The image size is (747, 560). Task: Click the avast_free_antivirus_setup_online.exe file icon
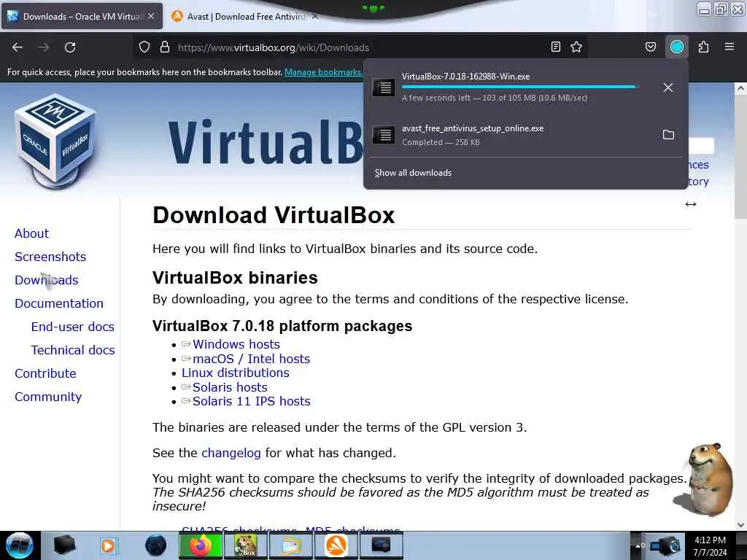pos(383,135)
